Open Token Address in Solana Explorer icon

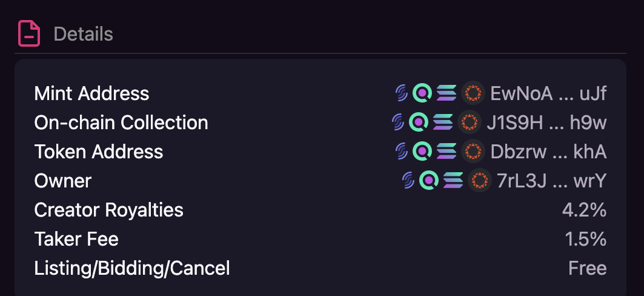[446, 151]
